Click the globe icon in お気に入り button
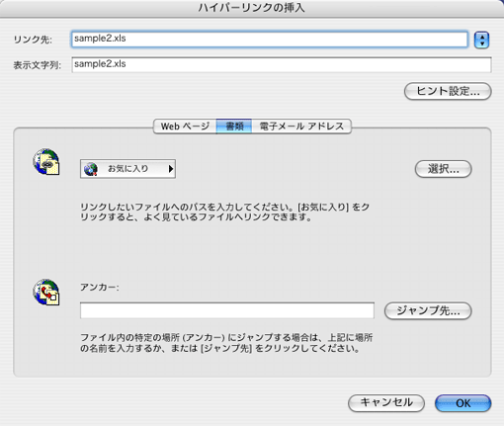This screenshot has width=504, height=426. 91,169
